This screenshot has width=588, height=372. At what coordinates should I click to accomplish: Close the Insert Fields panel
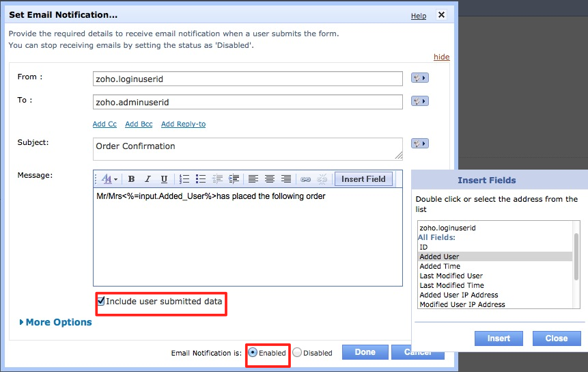(557, 338)
